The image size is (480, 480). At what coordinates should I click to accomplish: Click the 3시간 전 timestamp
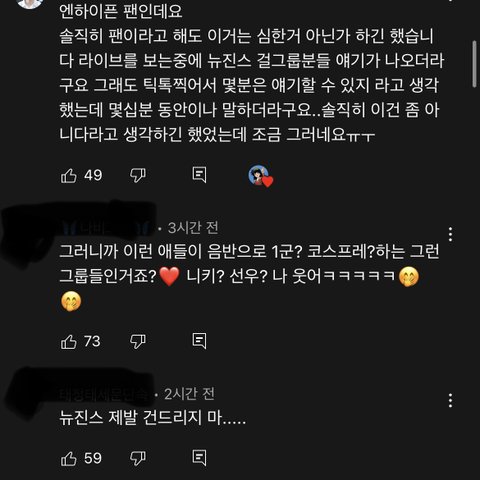tap(193, 228)
